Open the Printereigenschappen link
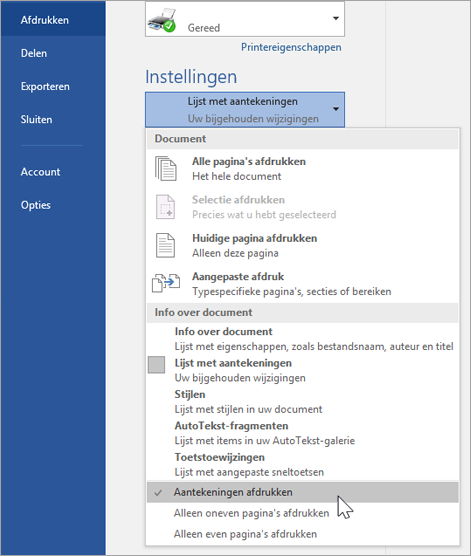 click(291, 47)
